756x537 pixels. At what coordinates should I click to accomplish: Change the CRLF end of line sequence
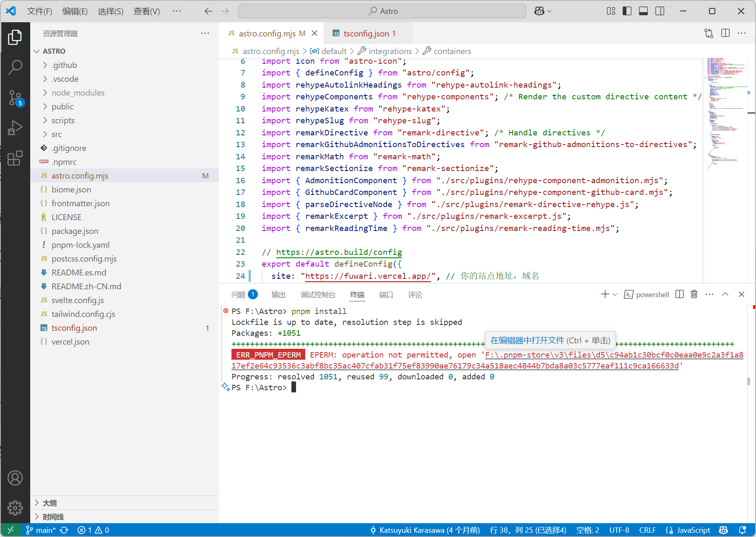click(x=647, y=530)
